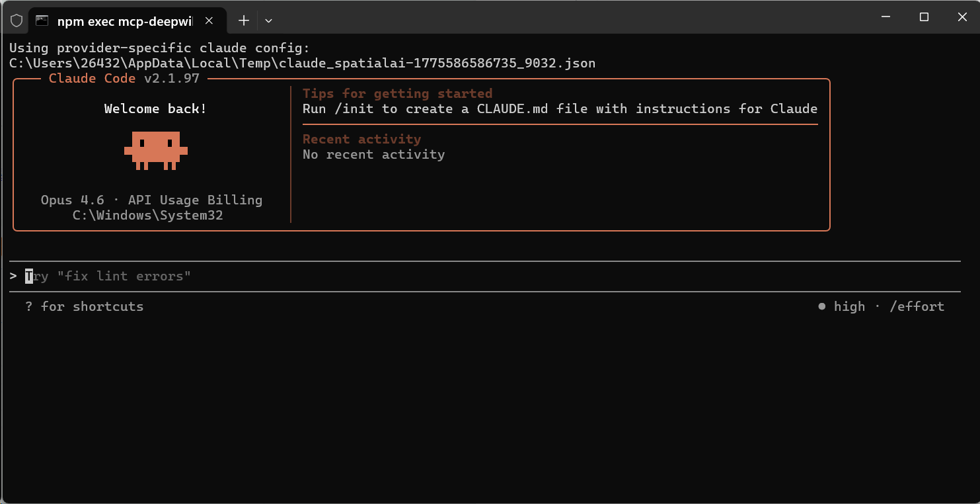Select the npm exec mcp-deepwiki tab
Screen dimensions: 980x504
(x=128, y=21)
